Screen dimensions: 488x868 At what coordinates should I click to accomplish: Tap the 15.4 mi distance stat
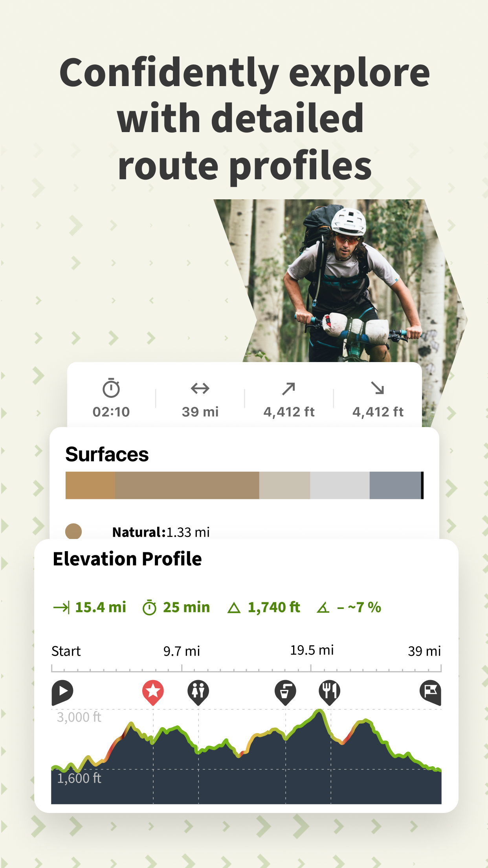(90, 607)
